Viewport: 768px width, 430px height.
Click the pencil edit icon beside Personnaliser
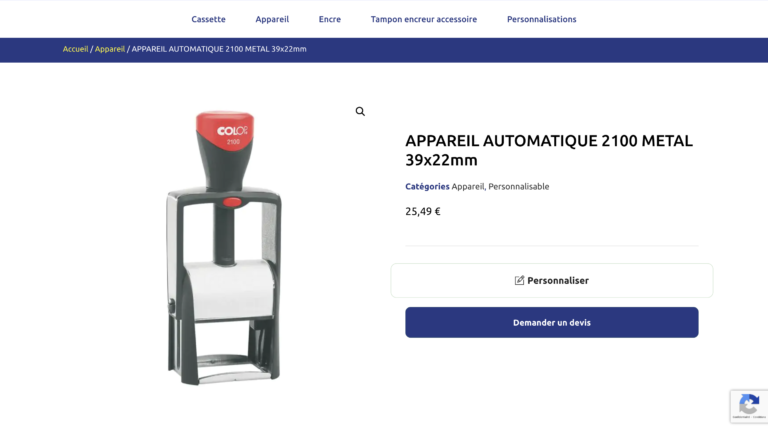pos(519,280)
